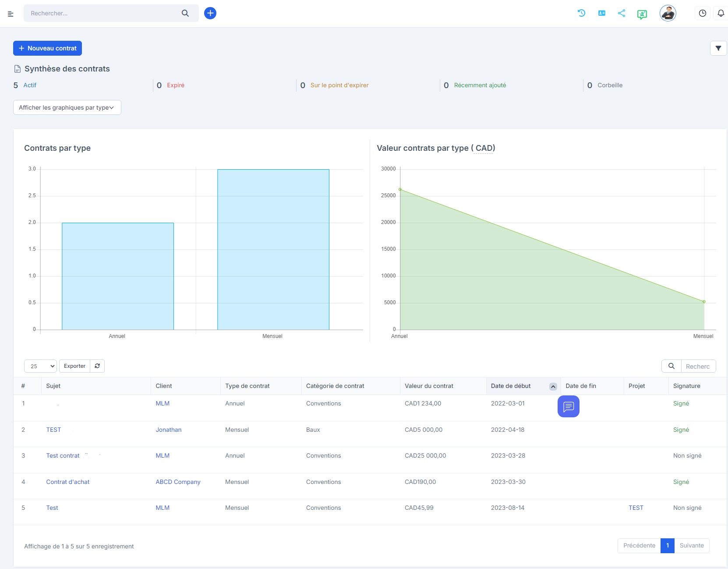Image resolution: width=728 pixels, height=569 pixels.
Task: Click the Mensuel bar in Contrats chart
Action: (273, 249)
